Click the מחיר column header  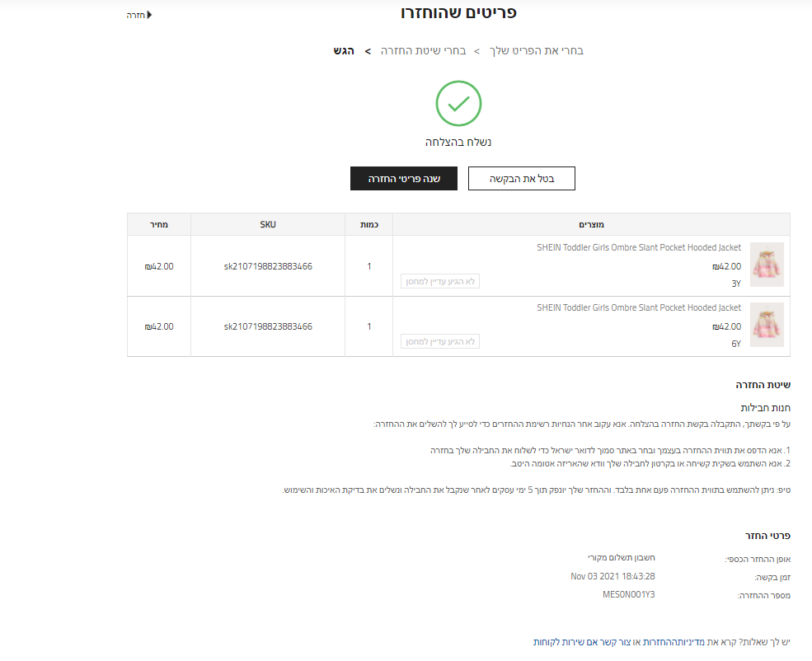pos(159,224)
